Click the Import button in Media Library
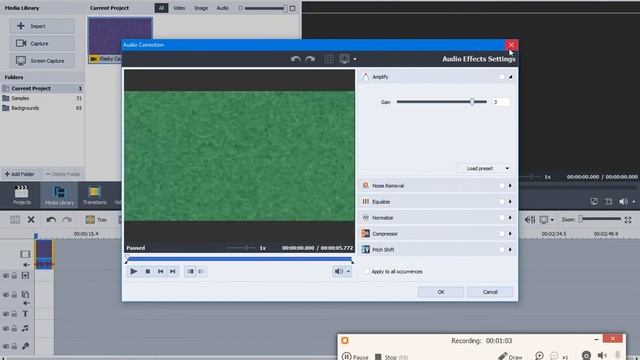 coord(42,26)
